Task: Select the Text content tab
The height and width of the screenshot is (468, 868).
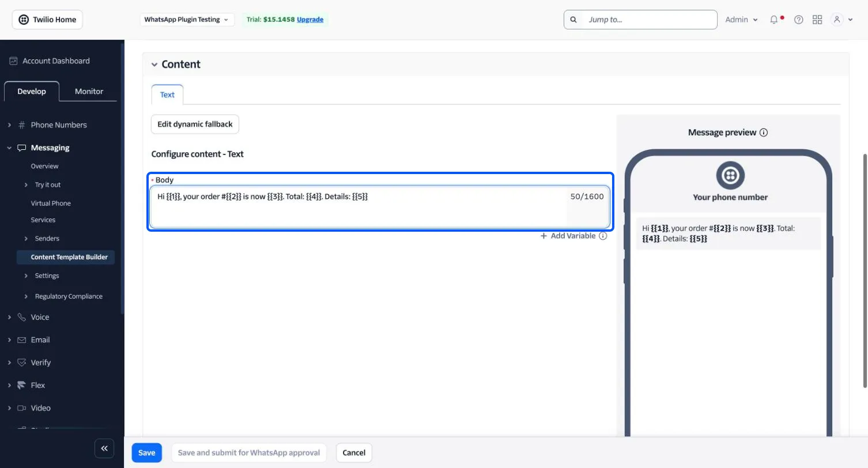Action: pos(167,95)
